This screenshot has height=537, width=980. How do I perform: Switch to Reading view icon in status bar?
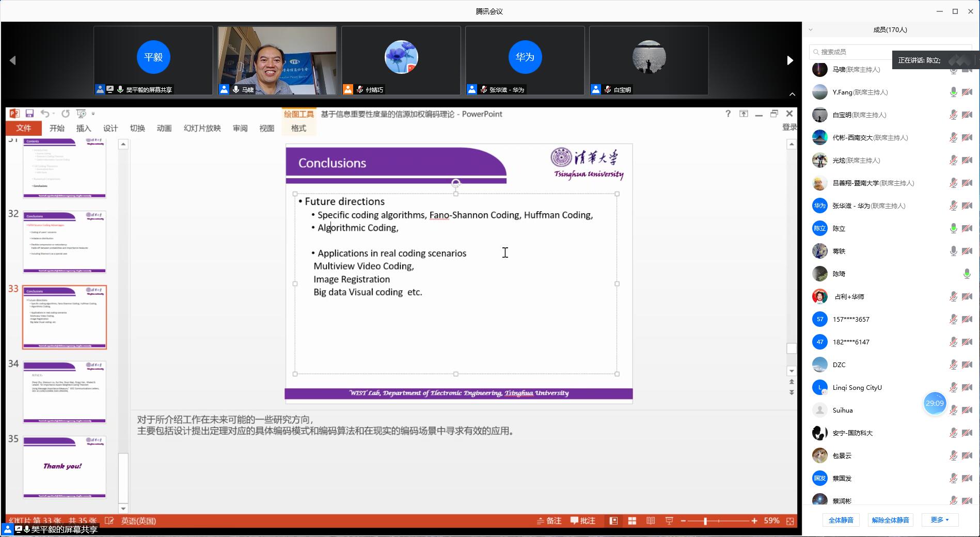651,521
